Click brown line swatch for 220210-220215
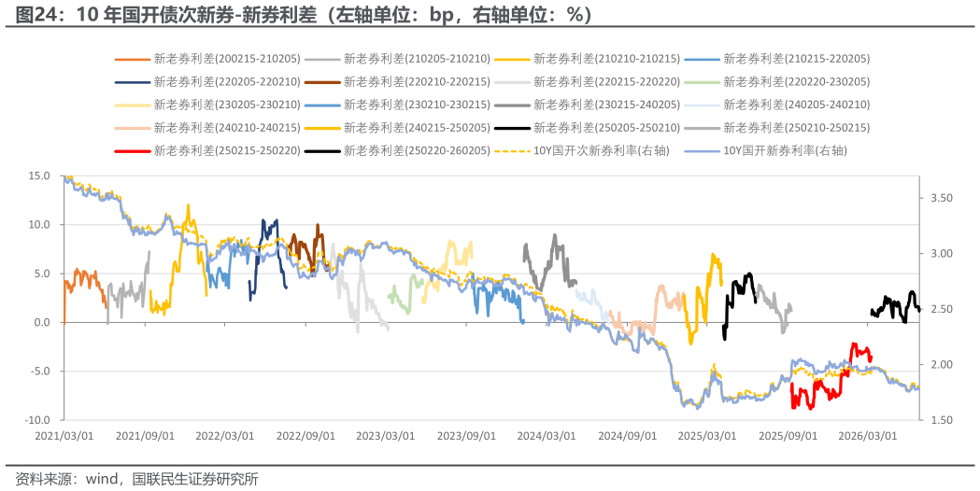Image resolution: width=980 pixels, height=491 pixels. pos(322,82)
